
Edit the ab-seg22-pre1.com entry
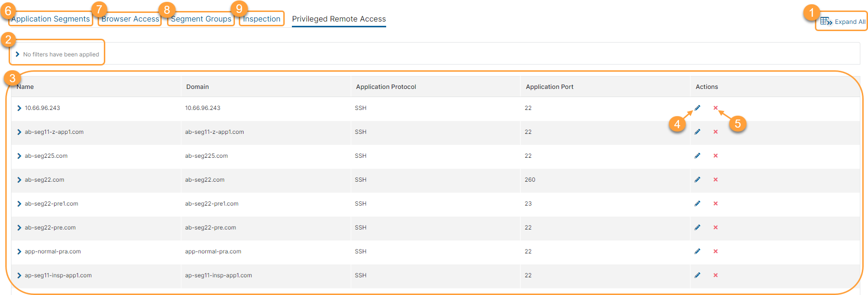697,204
